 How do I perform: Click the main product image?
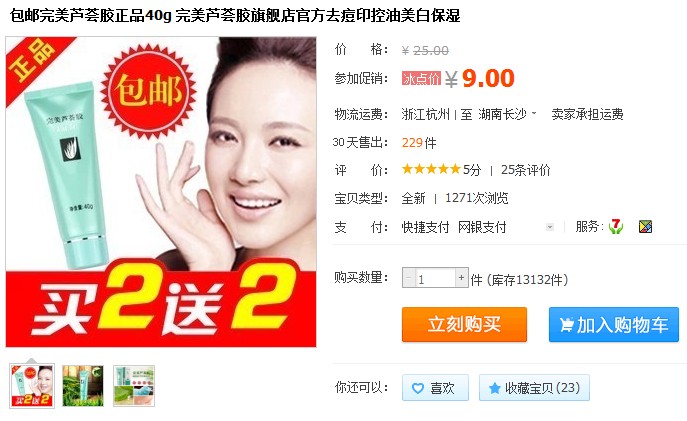(x=161, y=192)
